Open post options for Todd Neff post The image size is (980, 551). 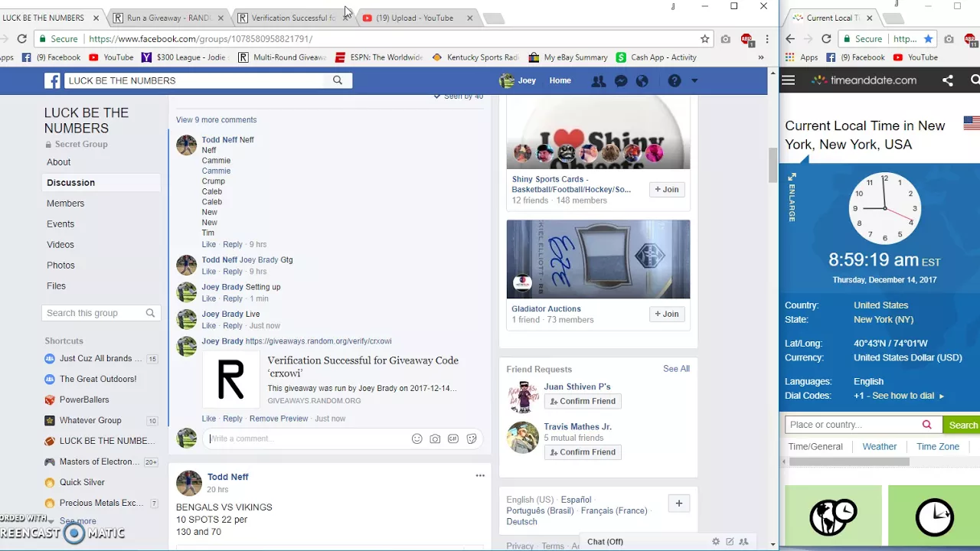point(480,476)
